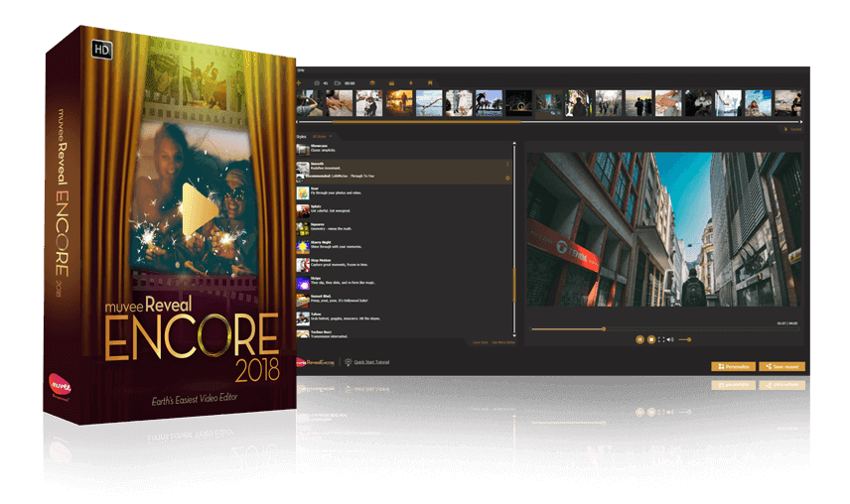850x504 pixels.
Task: Select the Stripe style
Action: click(404, 282)
